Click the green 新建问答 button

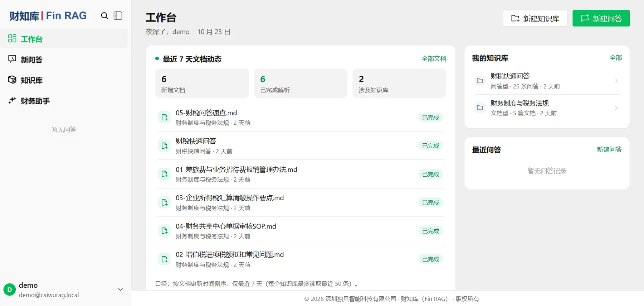coord(601,18)
